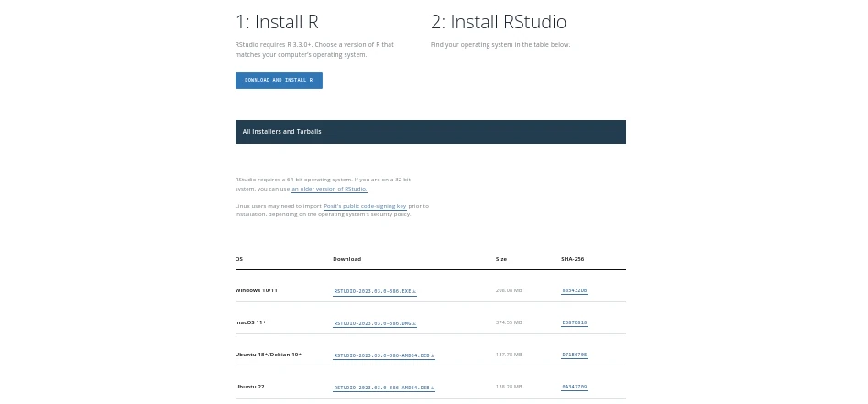Click the 'OS' column header
This screenshot has height=404, width=868.
pos(239,259)
